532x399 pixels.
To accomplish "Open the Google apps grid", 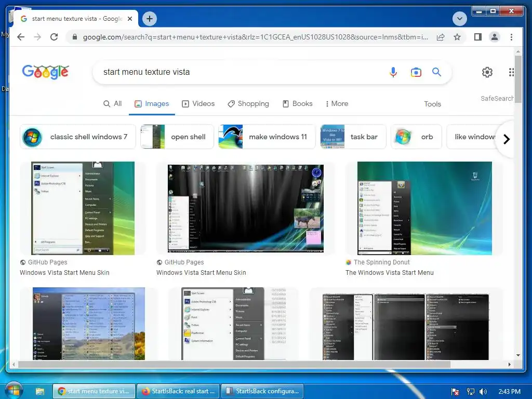I will [x=511, y=72].
